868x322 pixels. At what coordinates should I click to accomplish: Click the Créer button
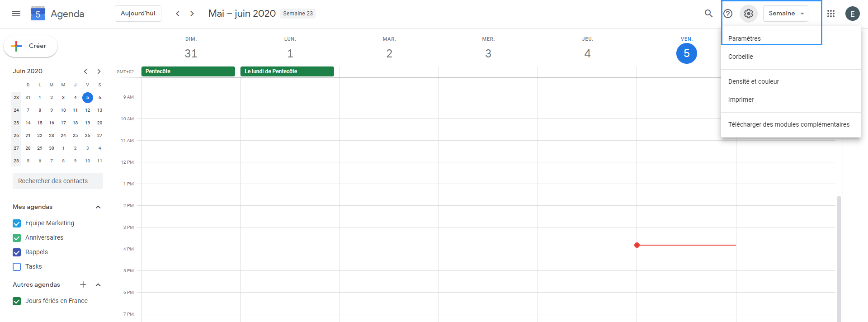click(x=31, y=46)
